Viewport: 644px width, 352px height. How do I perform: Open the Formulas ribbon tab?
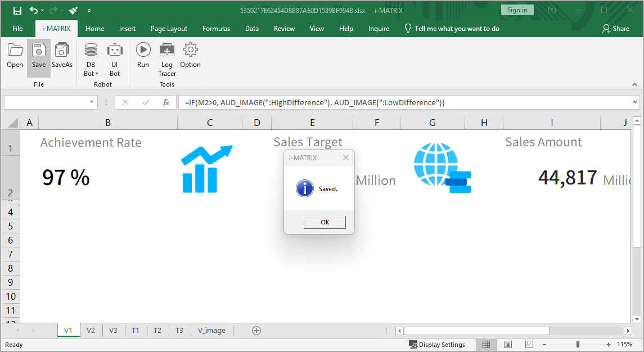pos(216,29)
